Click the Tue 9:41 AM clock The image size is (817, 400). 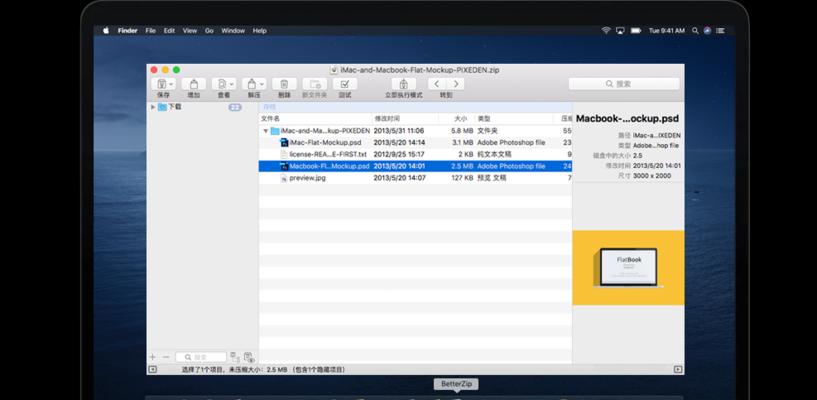coord(666,31)
